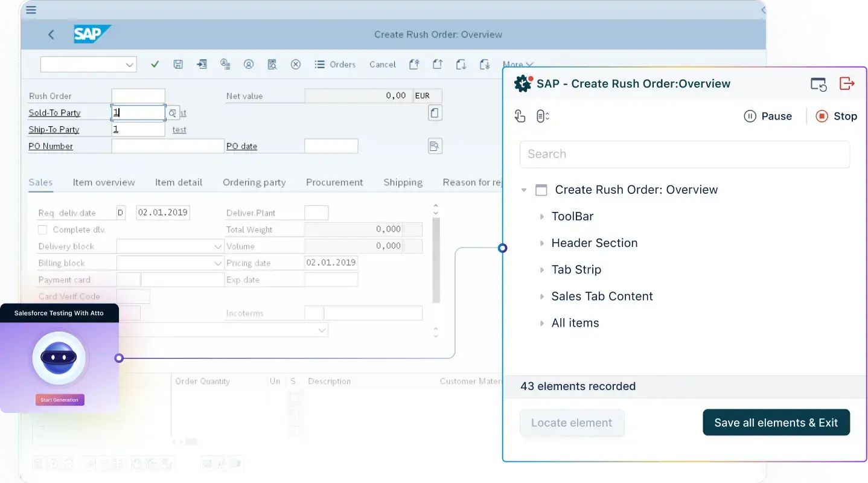Click the business partner person icon
Image resolution: width=868 pixels, height=483 pixels.
pos(249,64)
